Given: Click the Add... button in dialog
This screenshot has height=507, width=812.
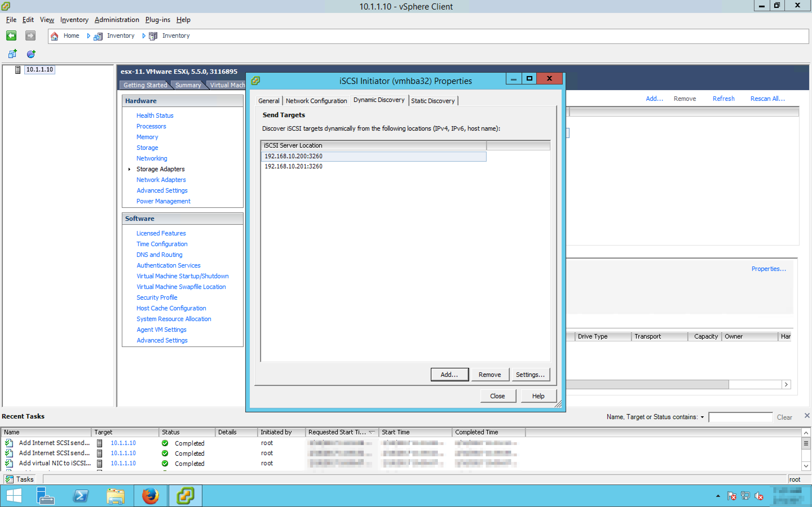Looking at the screenshot, I should [449, 375].
